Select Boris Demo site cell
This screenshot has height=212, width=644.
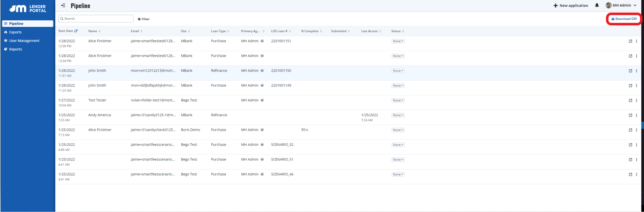[x=190, y=130]
